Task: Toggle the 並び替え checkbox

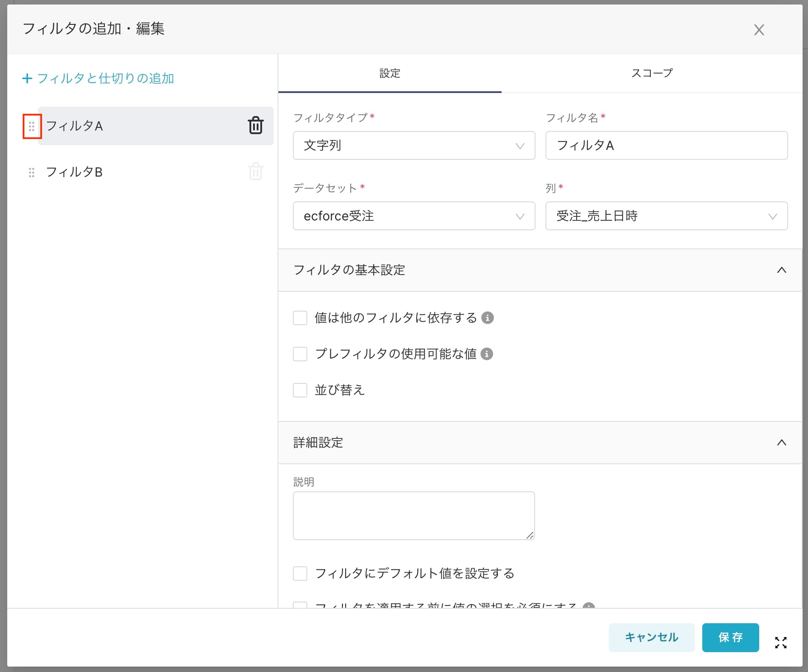Action: [x=300, y=390]
